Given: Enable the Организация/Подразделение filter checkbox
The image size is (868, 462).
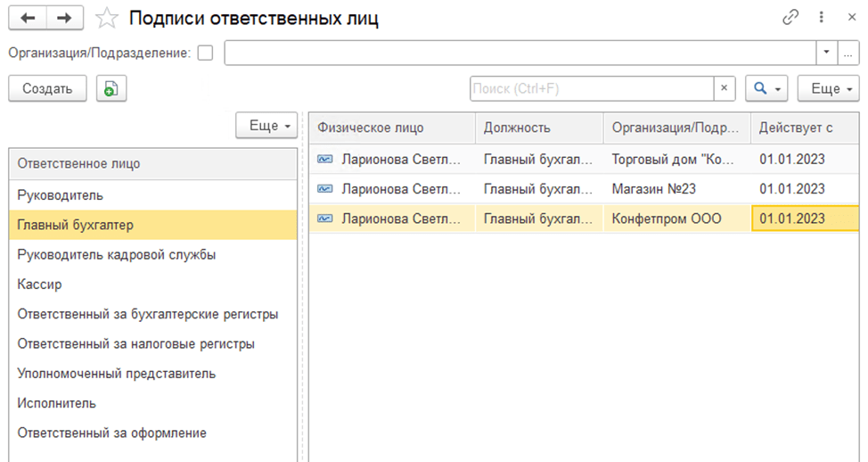Looking at the screenshot, I should tap(206, 53).
